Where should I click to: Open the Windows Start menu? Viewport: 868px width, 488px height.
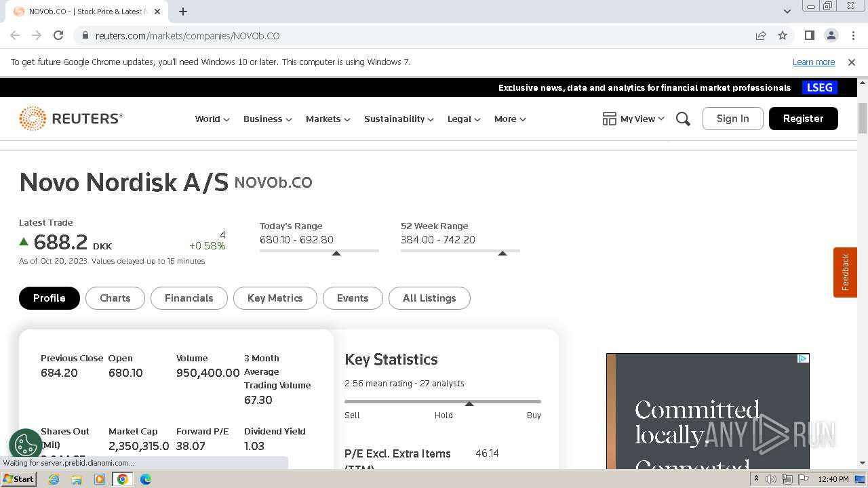pos(18,479)
